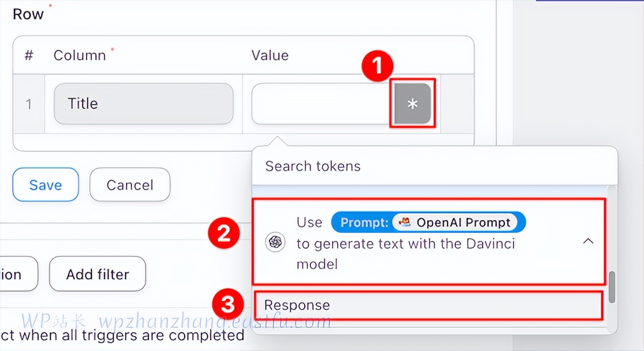Click the emoji icon inside OpenAI Prompt pill

[x=404, y=222]
